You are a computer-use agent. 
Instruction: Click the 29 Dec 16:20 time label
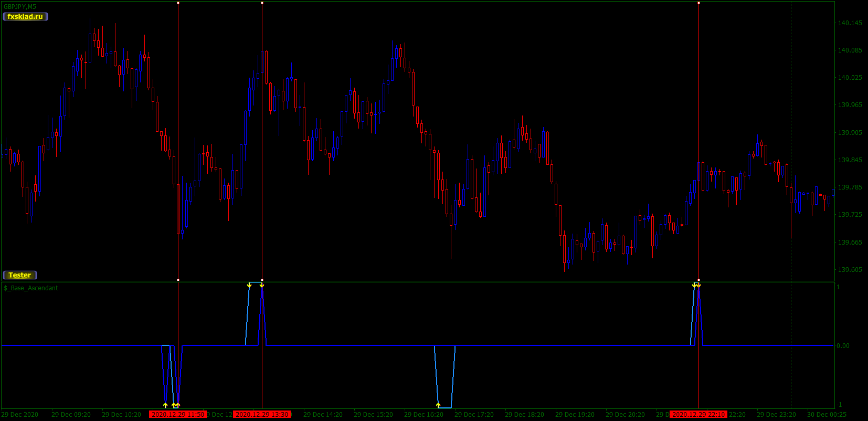click(424, 415)
